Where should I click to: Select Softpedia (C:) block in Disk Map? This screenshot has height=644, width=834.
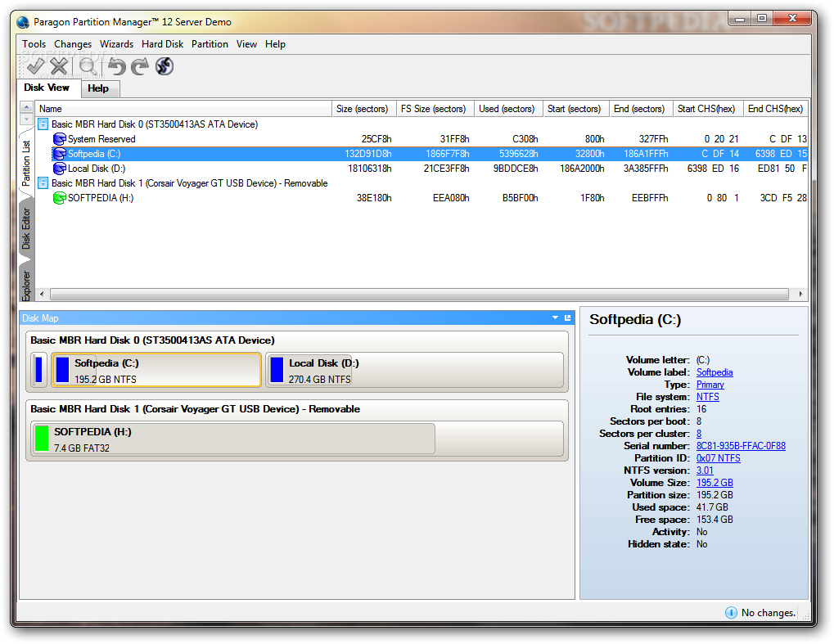pyautogui.click(x=156, y=370)
